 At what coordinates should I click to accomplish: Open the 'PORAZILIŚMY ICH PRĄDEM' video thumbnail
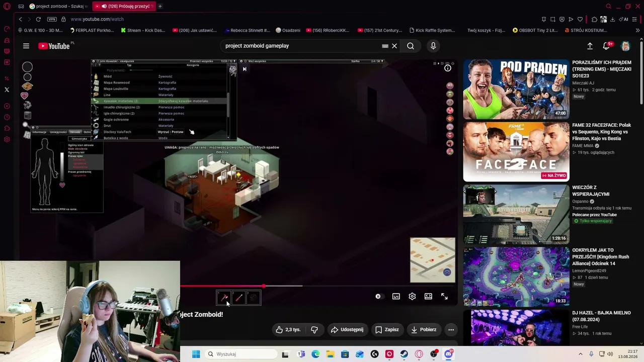[x=516, y=89]
